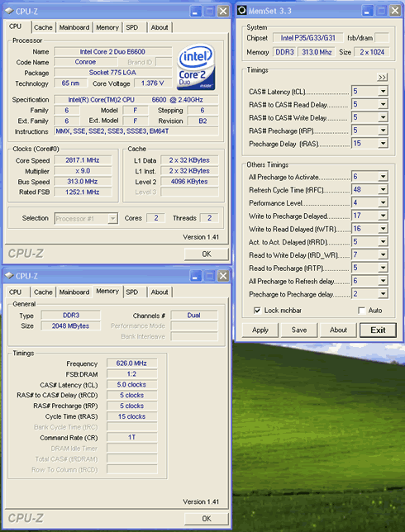Click the Channels # value Dual
This screenshot has height=532, width=405.
(194, 316)
